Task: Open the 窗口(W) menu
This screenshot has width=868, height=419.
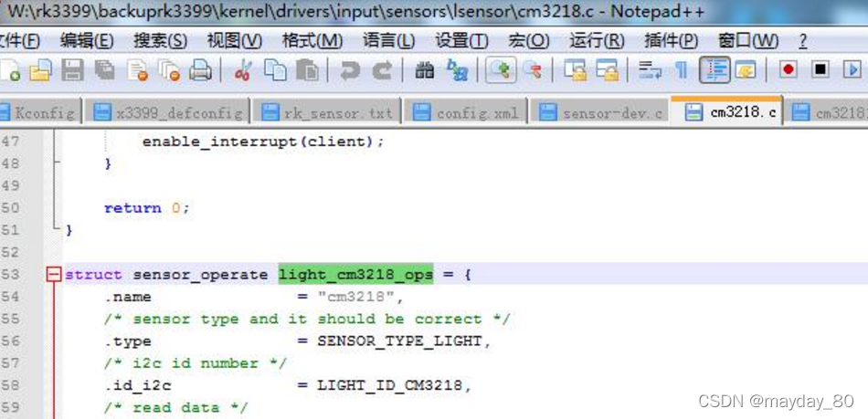Action: [x=748, y=41]
